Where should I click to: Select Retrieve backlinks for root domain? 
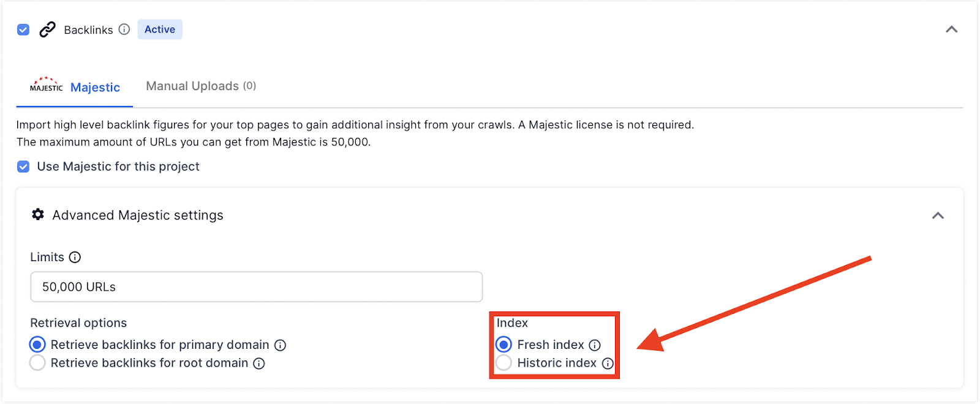click(x=37, y=363)
